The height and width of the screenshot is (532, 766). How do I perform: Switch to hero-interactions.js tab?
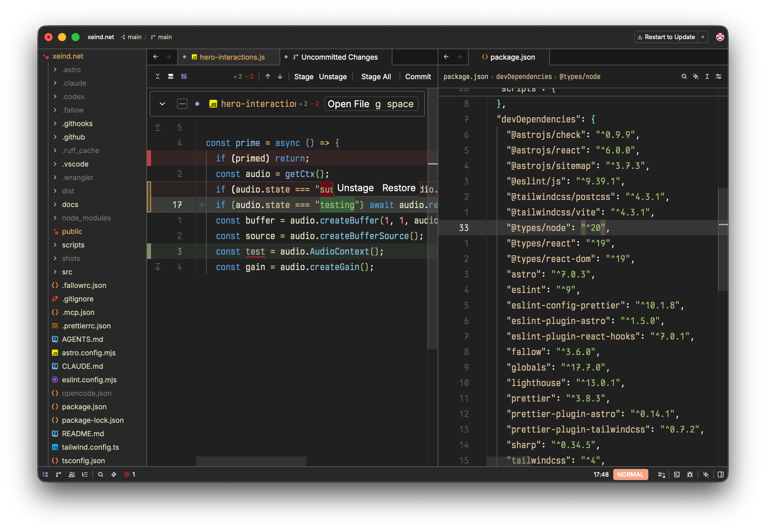[229, 57]
